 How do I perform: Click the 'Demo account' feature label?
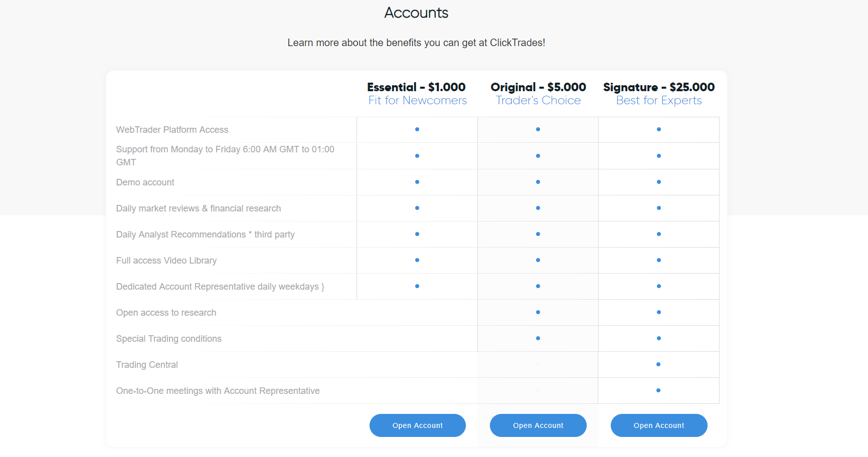(145, 182)
